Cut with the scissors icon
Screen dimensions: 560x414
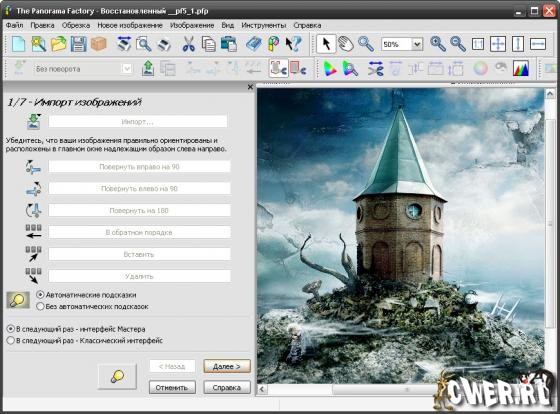(x=189, y=44)
